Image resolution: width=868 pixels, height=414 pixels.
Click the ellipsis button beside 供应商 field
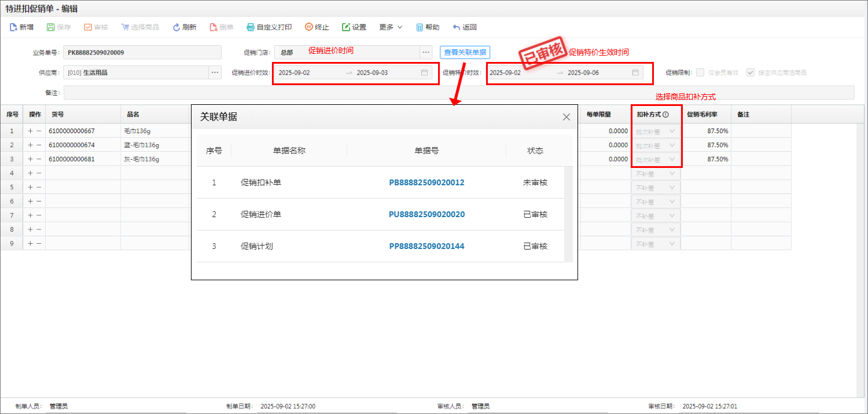point(215,72)
